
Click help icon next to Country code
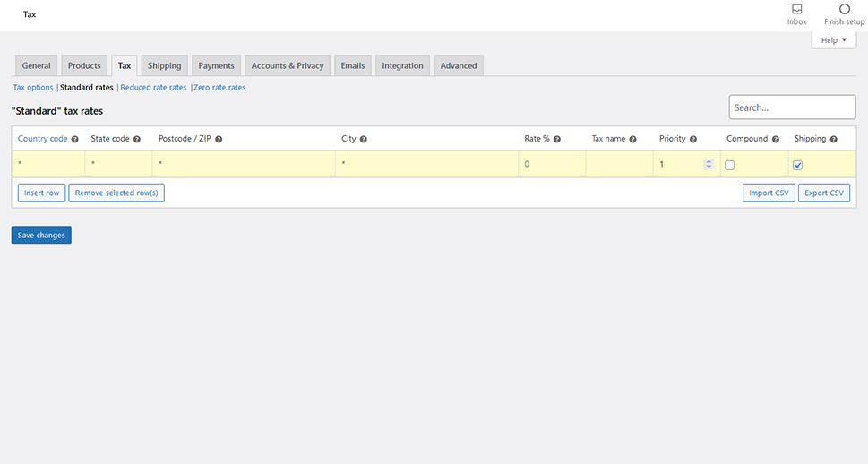[75, 140]
